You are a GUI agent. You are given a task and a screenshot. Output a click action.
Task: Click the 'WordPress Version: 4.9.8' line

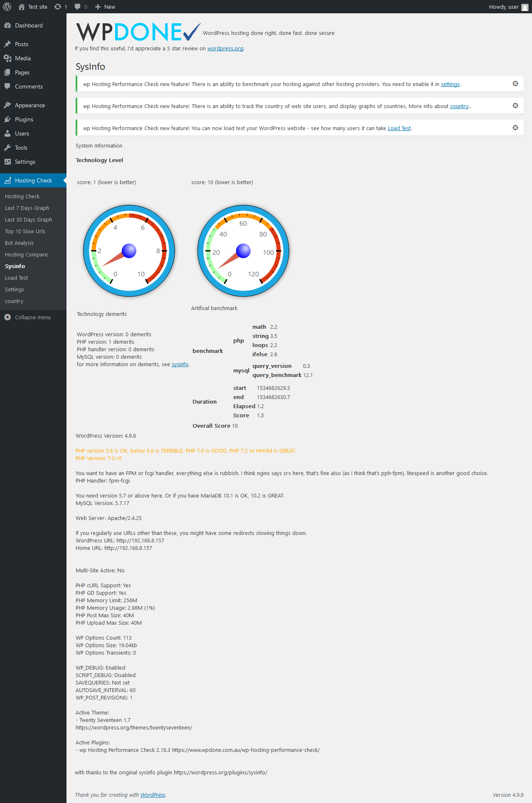pyautogui.click(x=106, y=436)
